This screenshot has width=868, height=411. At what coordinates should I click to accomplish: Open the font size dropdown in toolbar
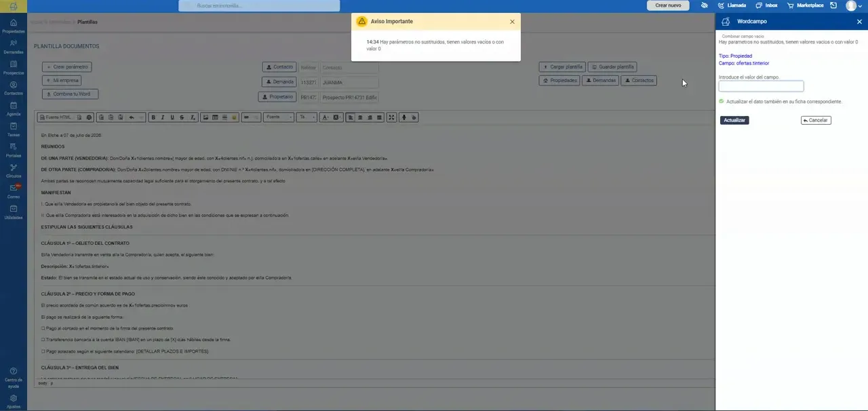[307, 117]
